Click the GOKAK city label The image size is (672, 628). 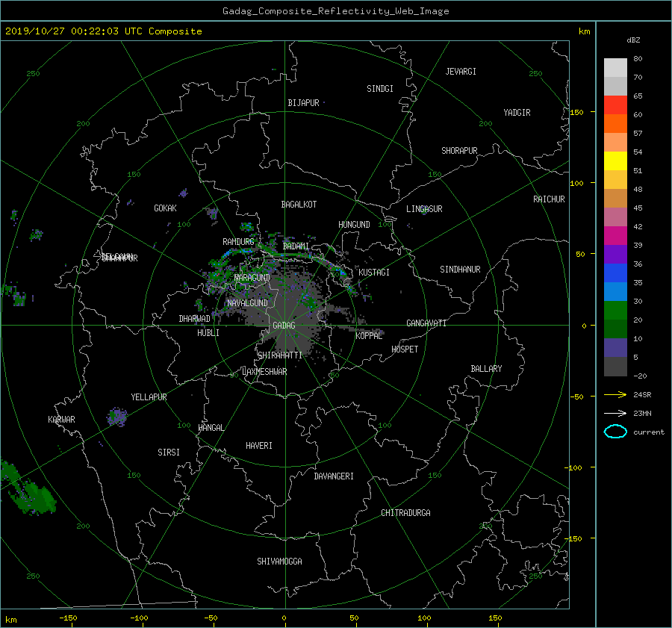[166, 208]
